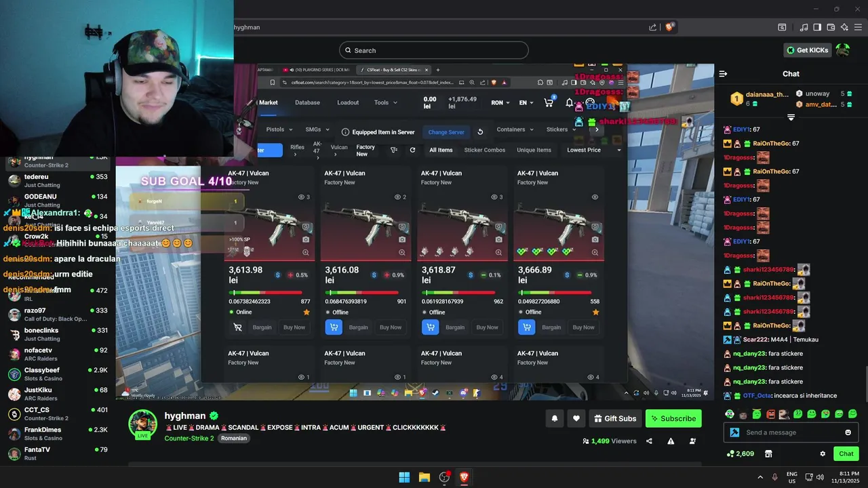This screenshot has height=488, width=868.
Task: Collapse the chat panel with the arrow icon
Action: pyautogui.click(x=723, y=74)
